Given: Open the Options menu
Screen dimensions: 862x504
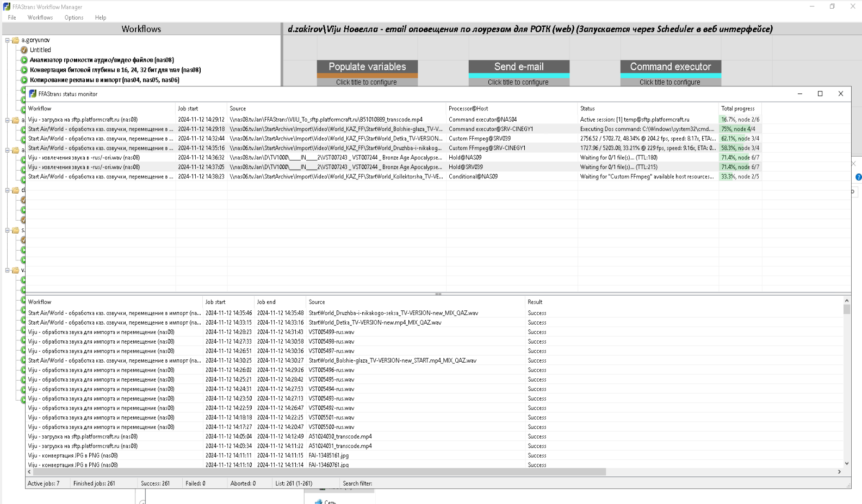Looking at the screenshot, I should click(74, 17).
